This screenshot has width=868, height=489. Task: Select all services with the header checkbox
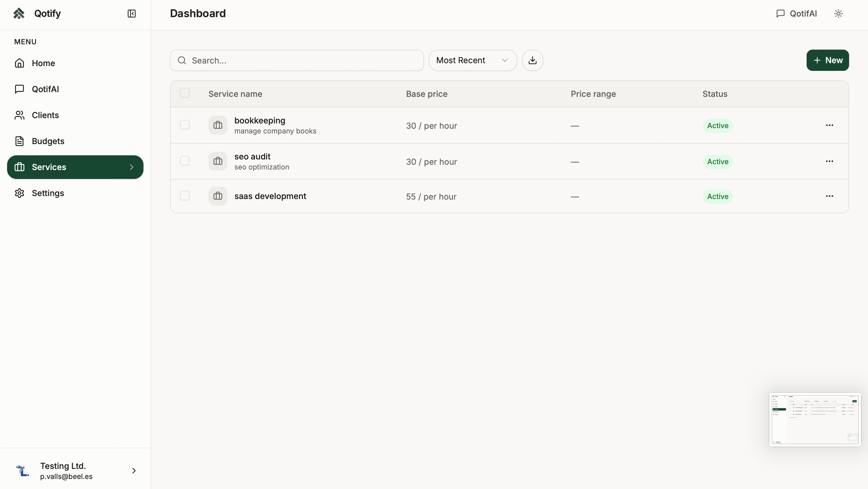(x=185, y=93)
